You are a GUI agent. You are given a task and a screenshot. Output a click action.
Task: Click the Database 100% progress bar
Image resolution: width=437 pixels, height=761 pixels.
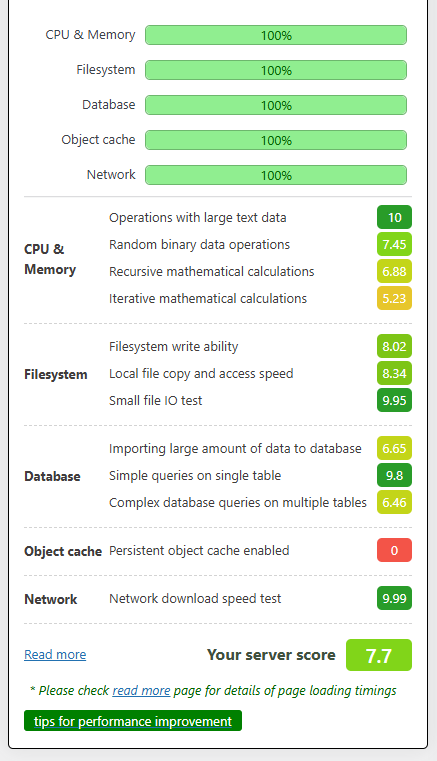point(276,105)
